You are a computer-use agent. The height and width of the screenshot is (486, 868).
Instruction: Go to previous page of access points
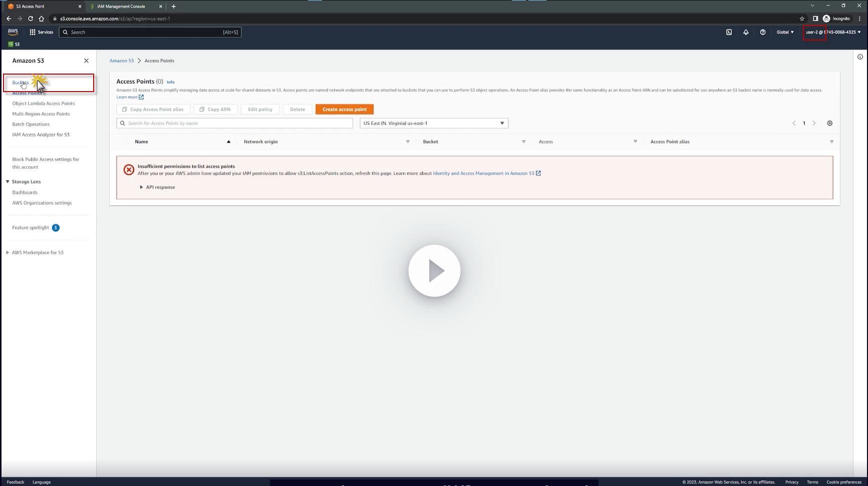pyautogui.click(x=794, y=123)
